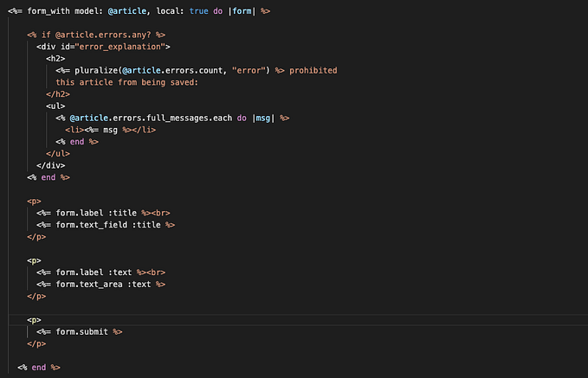The height and width of the screenshot is (378, 588).
Task: Click the '<li><%= msg %></li>' line
Action: [110, 130]
